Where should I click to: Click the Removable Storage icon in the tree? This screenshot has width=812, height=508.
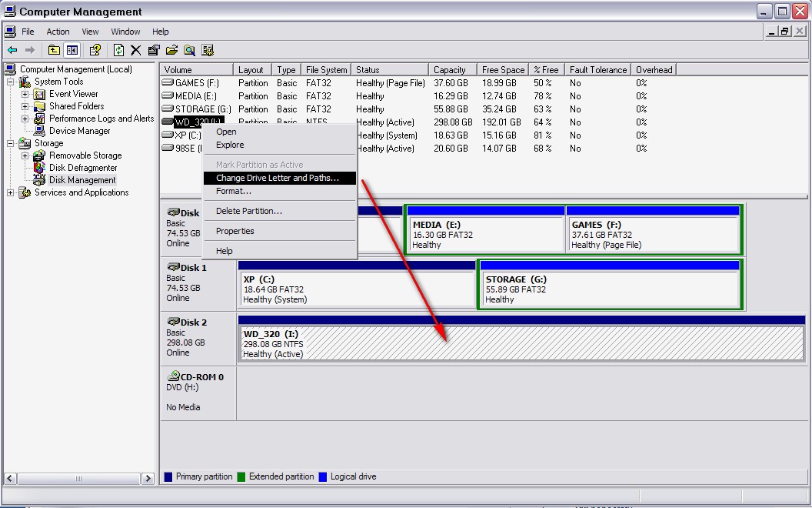[39, 155]
